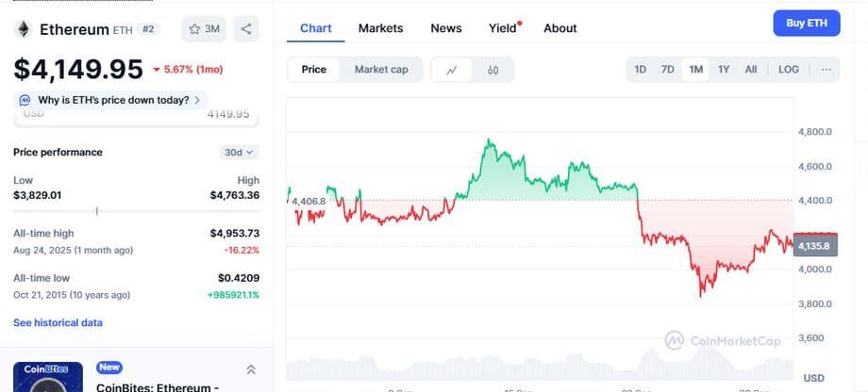This screenshot has width=868, height=392.
Task: Open the 30d price performance dropdown
Action: coord(240,152)
